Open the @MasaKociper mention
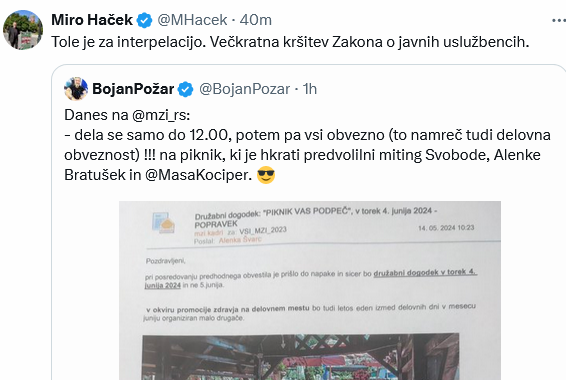 point(197,175)
